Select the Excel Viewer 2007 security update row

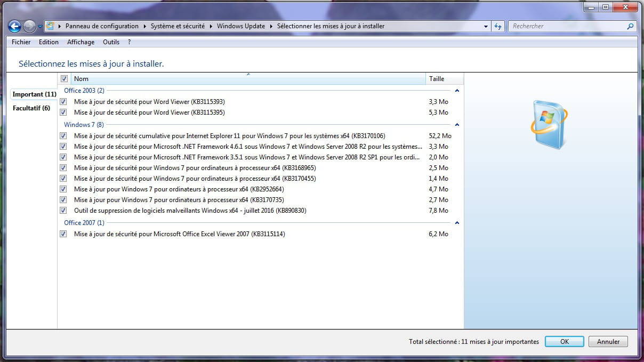click(x=261, y=234)
